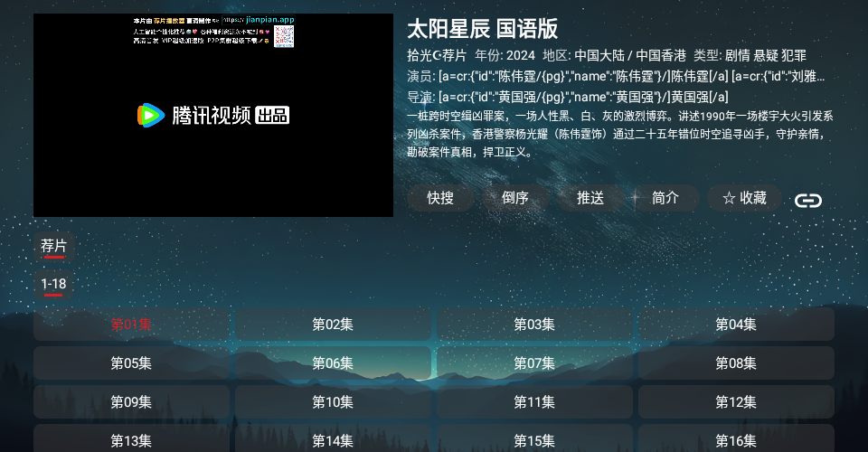Screen dimensions: 868x452
Task: Click the QR code in video preview
Action: (x=285, y=36)
